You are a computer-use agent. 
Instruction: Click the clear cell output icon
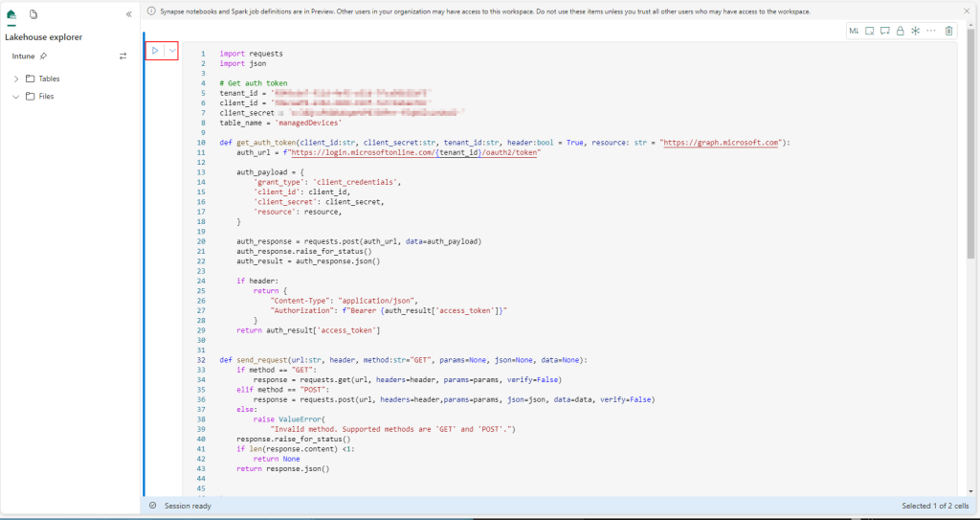pyautogui.click(x=870, y=31)
